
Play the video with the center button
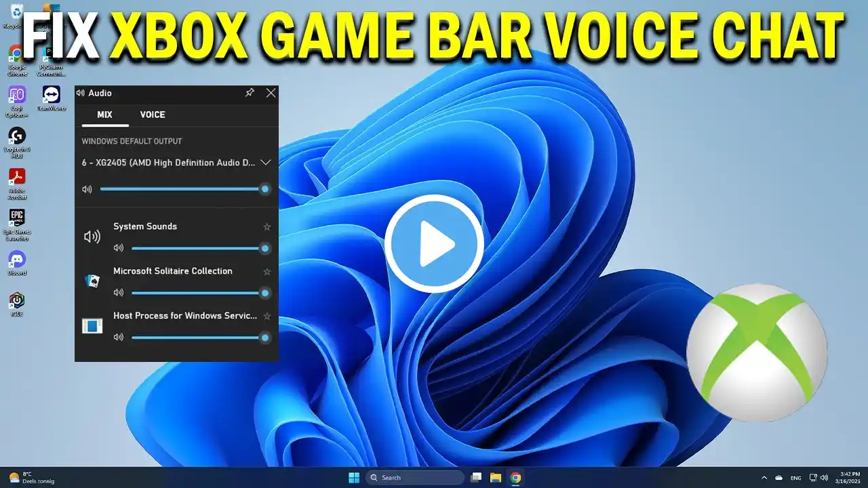pos(434,244)
